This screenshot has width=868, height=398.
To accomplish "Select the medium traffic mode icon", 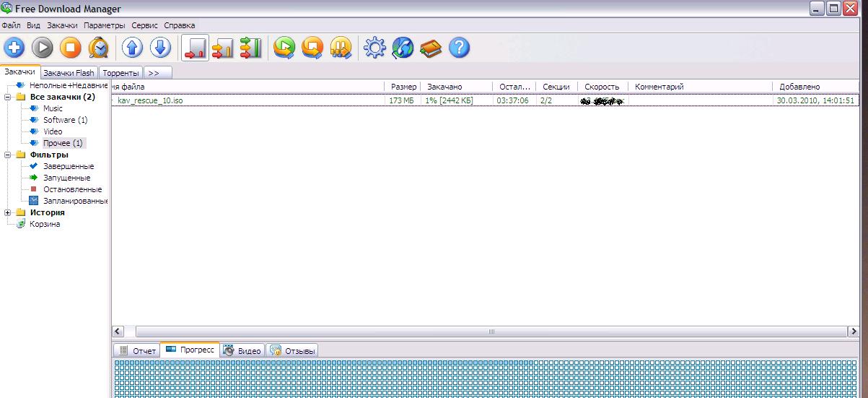I will (x=223, y=48).
